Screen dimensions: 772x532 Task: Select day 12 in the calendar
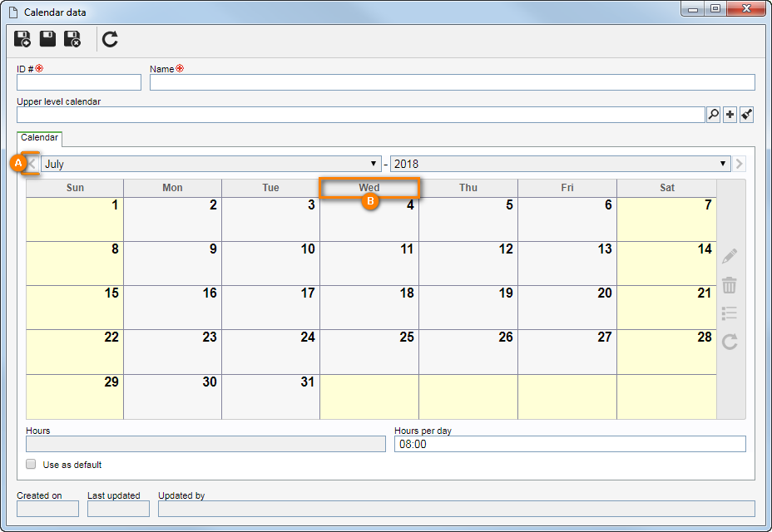tap(468, 264)
